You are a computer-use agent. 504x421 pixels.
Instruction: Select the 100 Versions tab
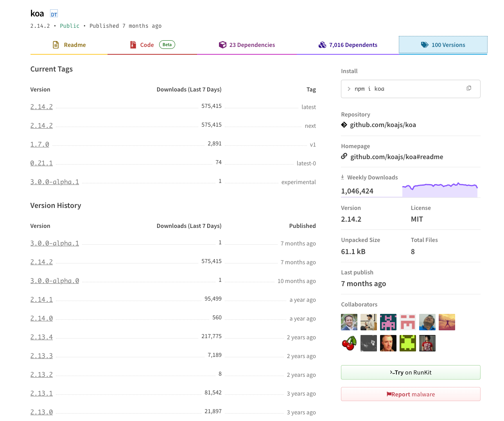click(443, 45)
